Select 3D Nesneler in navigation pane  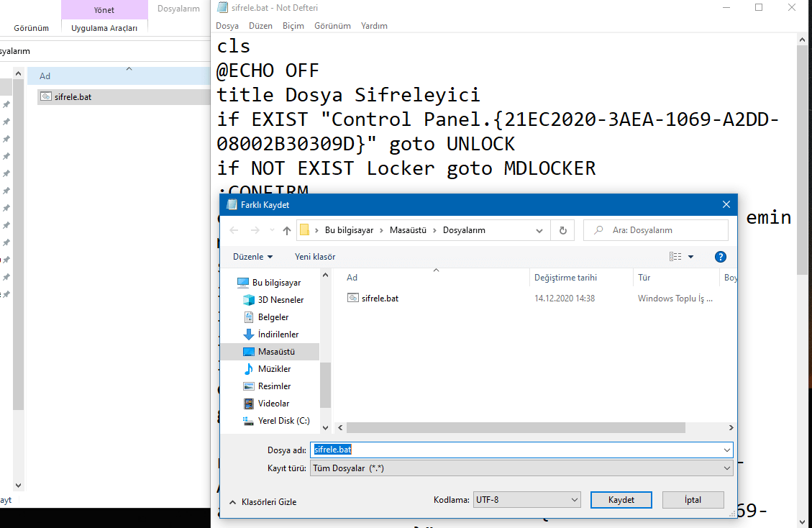pos(280,300)
